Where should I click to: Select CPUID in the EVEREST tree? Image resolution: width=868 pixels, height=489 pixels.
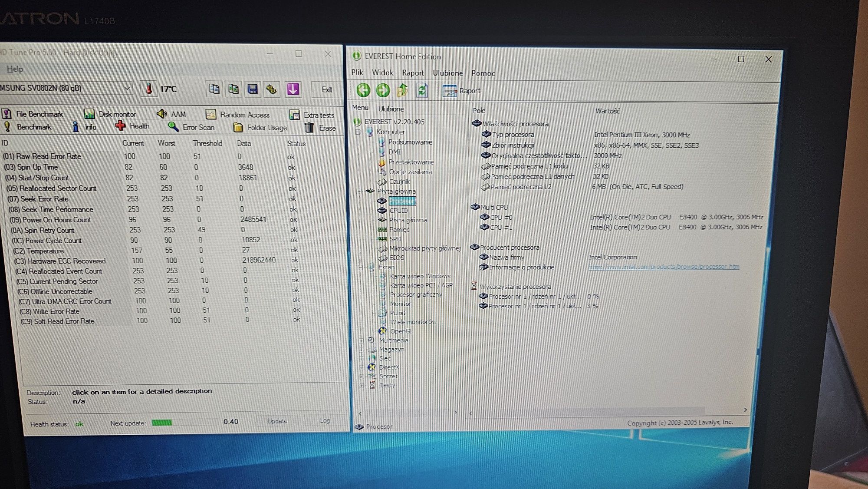pyautogui.click(x=398, y=211)
